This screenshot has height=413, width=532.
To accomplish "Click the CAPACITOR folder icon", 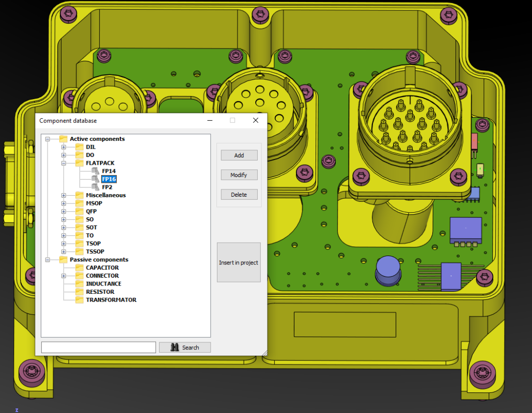I will 79,267.
